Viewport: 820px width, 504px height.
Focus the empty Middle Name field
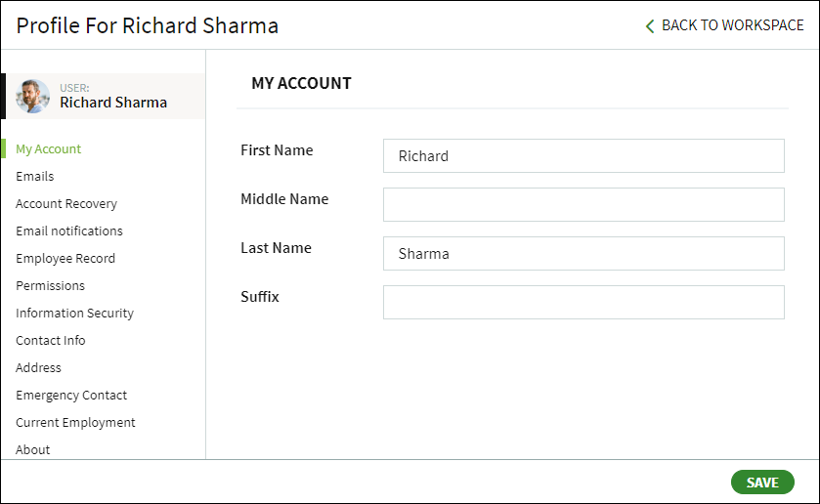[583, 204]
